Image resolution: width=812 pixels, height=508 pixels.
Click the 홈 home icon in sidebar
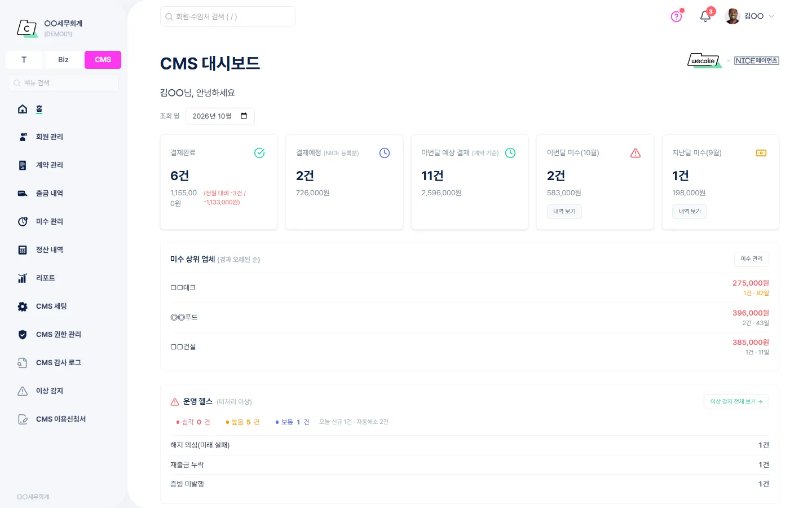(23, 109)
